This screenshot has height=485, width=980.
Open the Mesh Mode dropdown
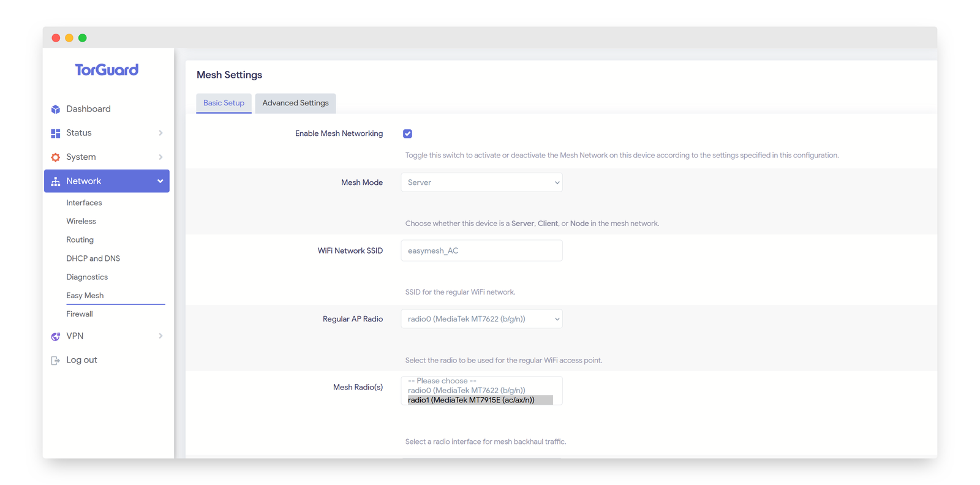[481, 182]
